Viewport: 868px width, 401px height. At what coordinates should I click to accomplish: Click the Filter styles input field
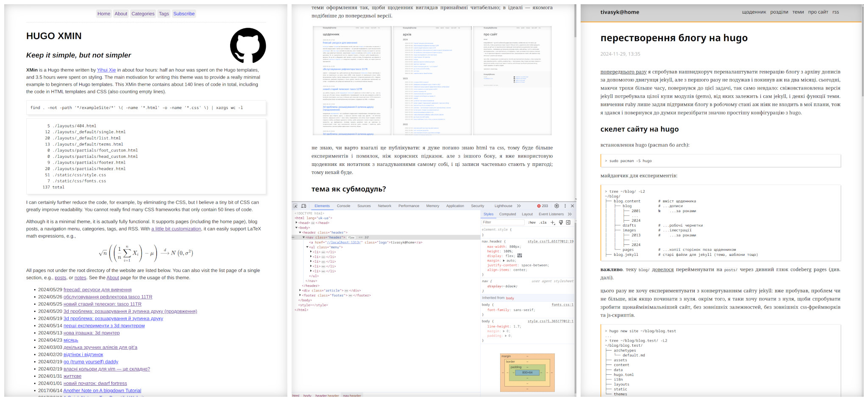pyautogui.click(x=503, y=222)
